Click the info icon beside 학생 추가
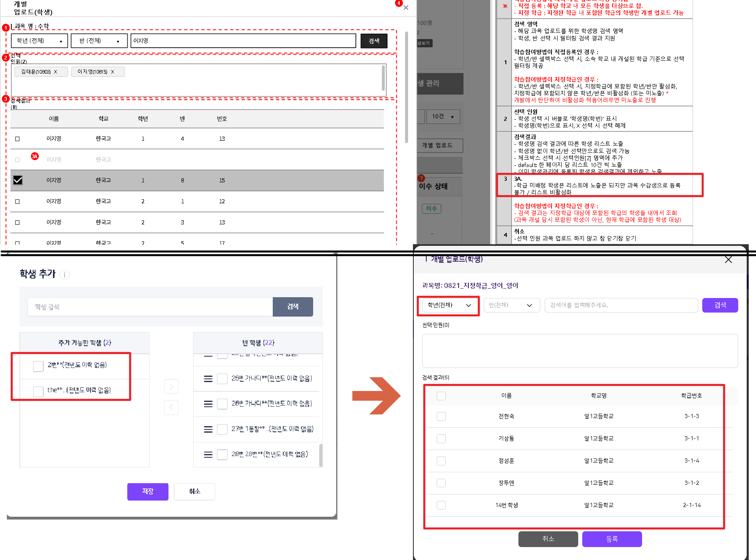 tap(65, 275)
